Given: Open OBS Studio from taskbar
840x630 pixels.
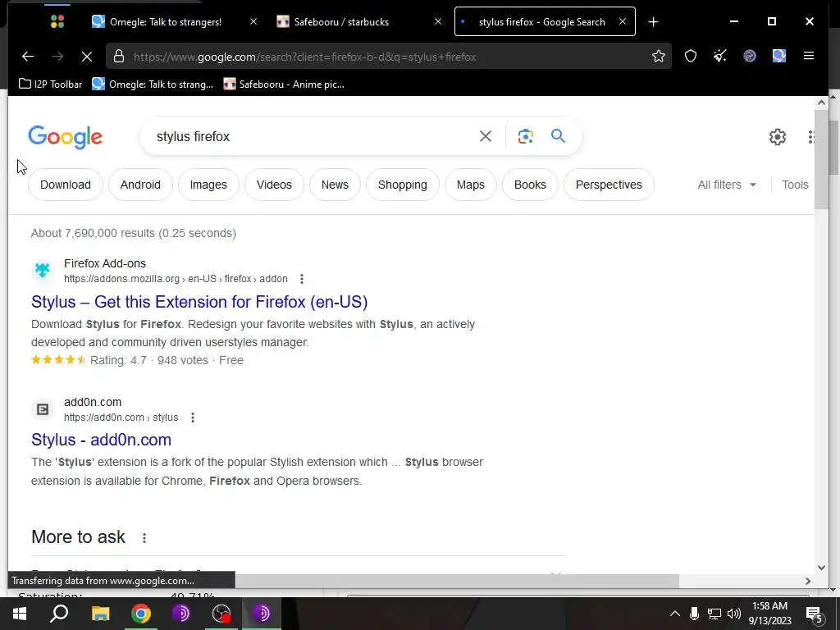Looking at the screenshot, I should [221, 614].
